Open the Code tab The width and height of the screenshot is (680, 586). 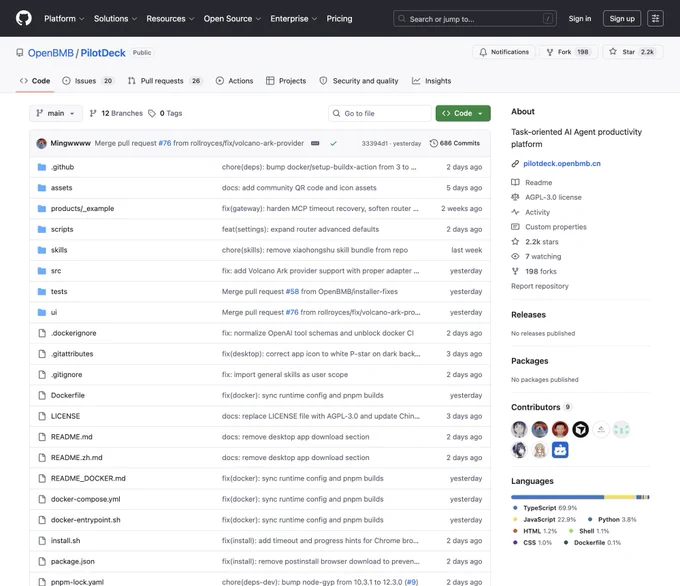(x=35, y=81)
